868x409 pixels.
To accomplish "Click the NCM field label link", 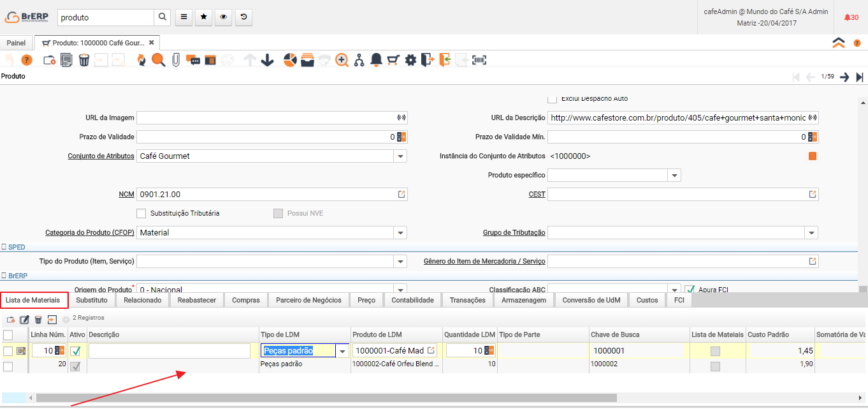I will point(126,195).
